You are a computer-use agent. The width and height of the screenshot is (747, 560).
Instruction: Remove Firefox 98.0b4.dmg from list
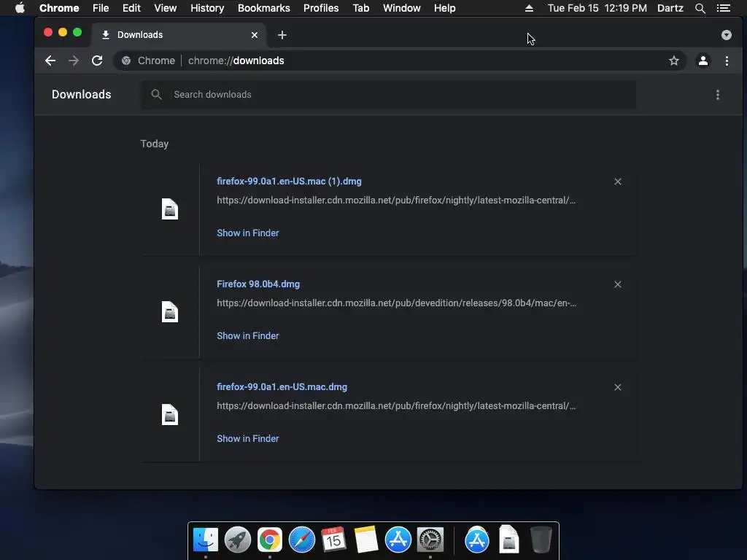click(x=617, y=284)
